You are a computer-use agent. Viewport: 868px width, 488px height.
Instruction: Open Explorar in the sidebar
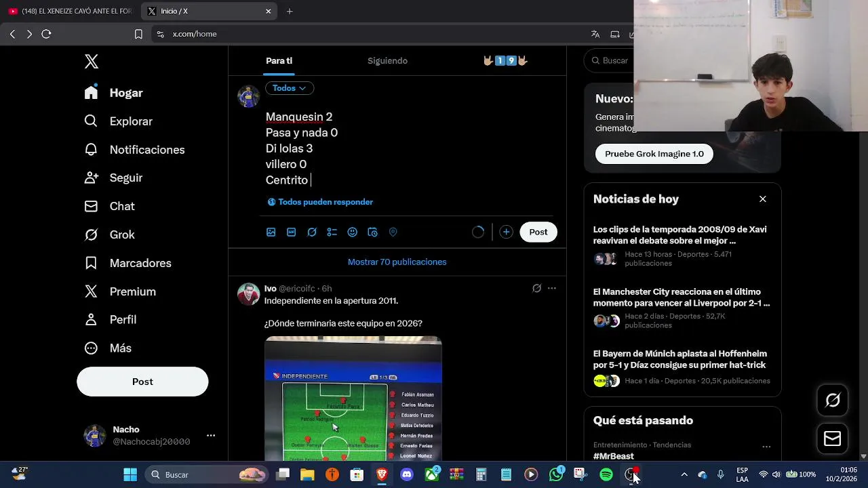[118, 121]
